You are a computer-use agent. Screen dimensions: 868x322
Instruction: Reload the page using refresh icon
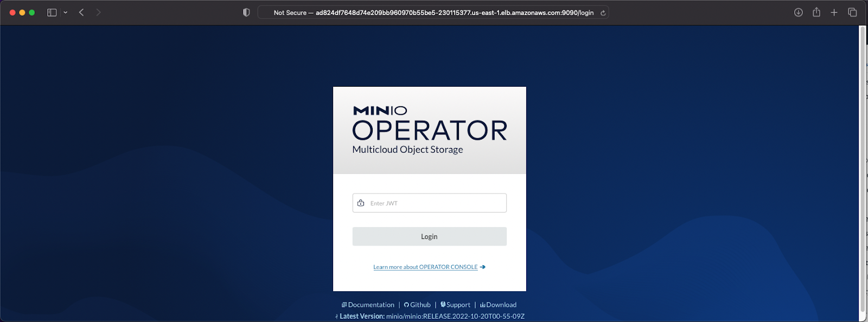pyautogui.click(x=603, y=13)
